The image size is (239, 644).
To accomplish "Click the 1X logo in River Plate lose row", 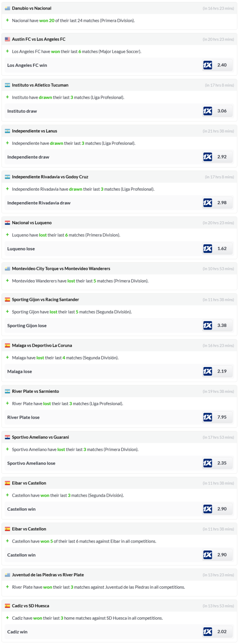I will (208, 417).
